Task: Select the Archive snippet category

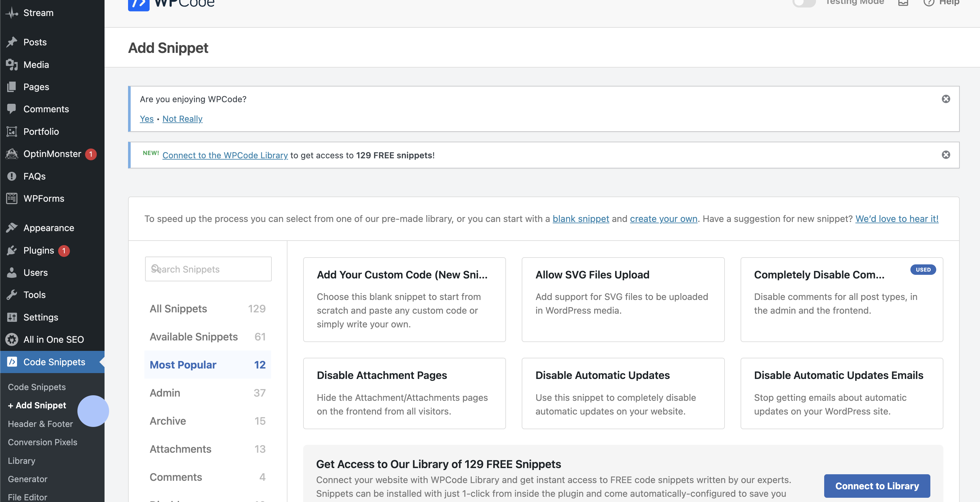Action: [x=208, y=421]
